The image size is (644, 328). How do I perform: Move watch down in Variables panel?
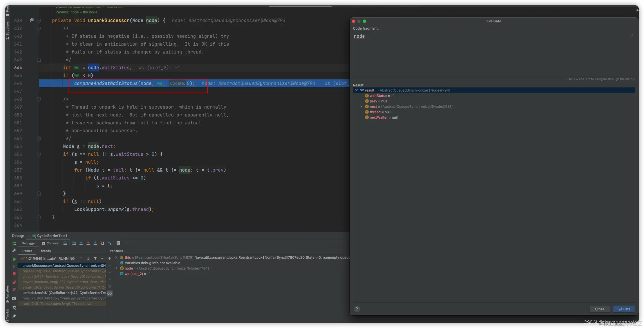pyautogui.click(x=110, y=279)
